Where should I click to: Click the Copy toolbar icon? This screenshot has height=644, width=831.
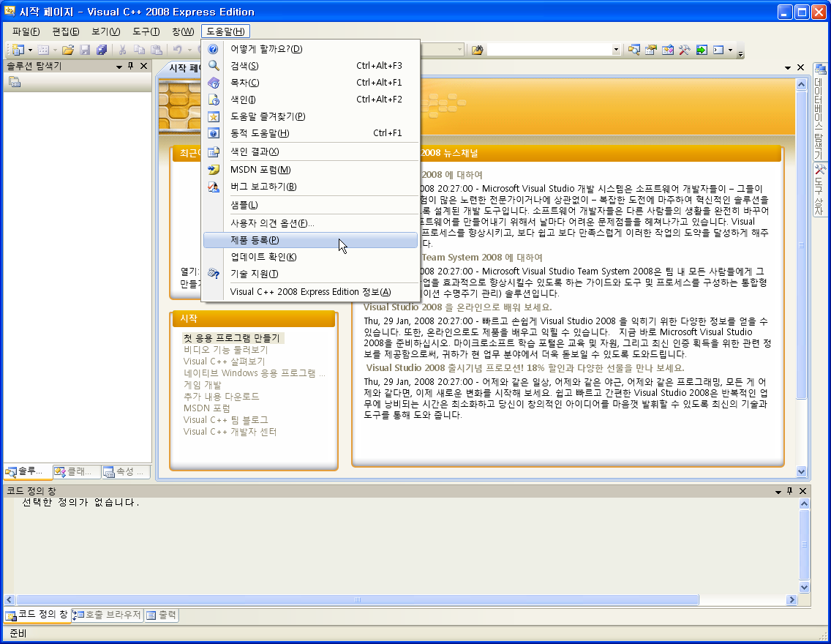coord(140,50)
